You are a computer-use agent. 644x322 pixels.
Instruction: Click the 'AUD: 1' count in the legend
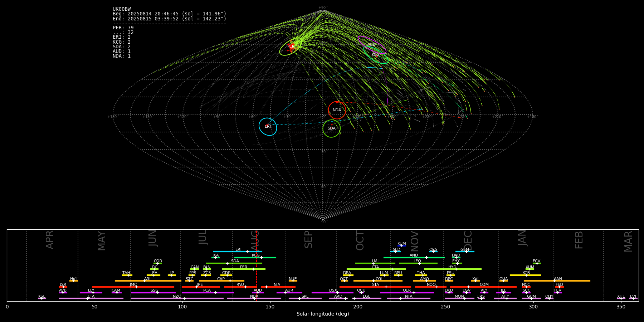[122, 52]
